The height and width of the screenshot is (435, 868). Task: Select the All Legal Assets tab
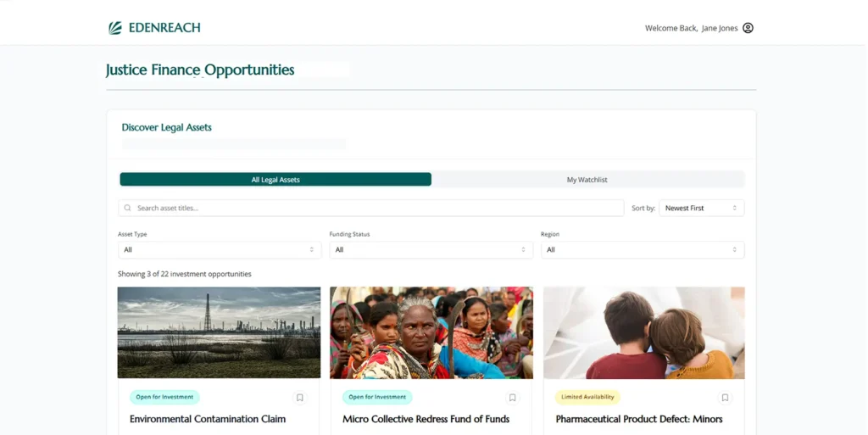coord(275,179)
